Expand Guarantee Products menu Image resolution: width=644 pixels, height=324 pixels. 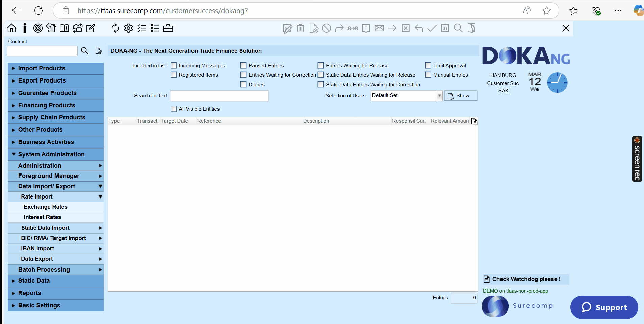56,93
